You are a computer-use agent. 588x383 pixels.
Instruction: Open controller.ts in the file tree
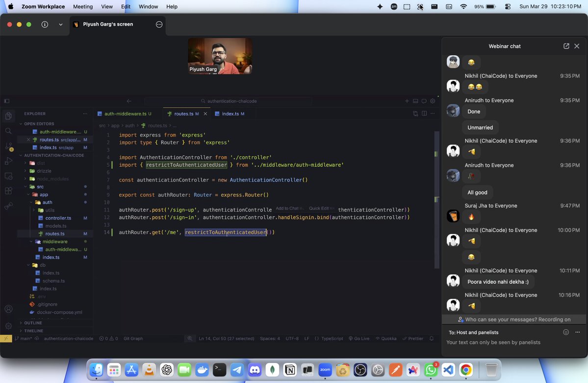58,218
